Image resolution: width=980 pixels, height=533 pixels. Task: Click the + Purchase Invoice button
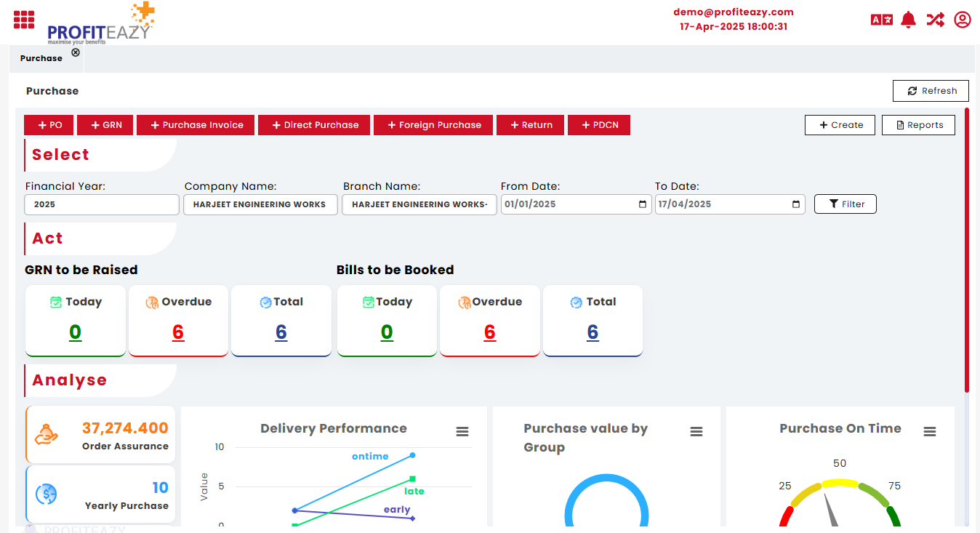(x=196, y=125)
